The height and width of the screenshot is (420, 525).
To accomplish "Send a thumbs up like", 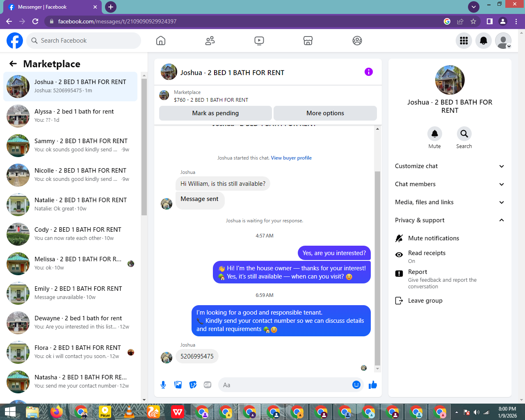I will pos(373,385).
